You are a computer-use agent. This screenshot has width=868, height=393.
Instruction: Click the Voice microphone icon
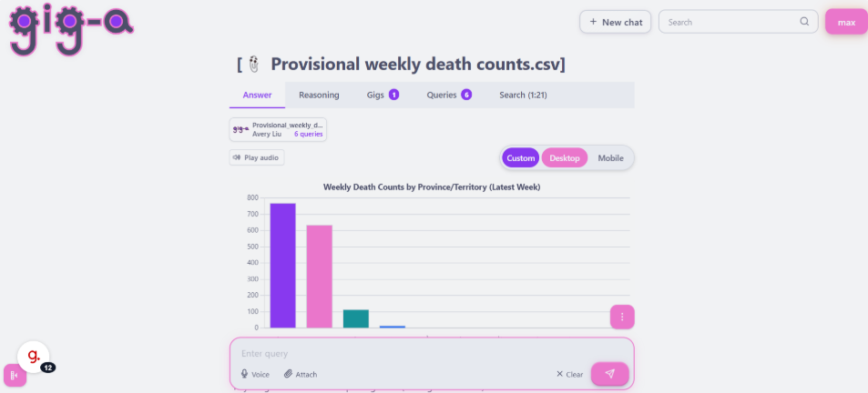(x=245, y=374)
